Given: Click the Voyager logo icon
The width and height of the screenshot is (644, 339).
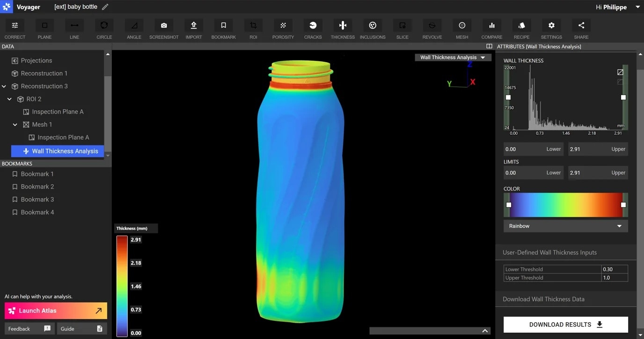Looking at the screenshot, I should pos(7,7).
